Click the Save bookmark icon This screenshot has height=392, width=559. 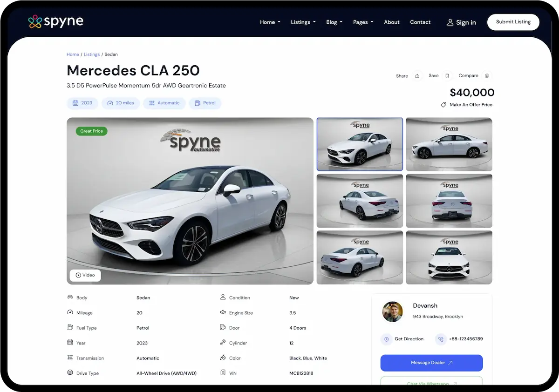pyautogui.click(x=447, y=76)
